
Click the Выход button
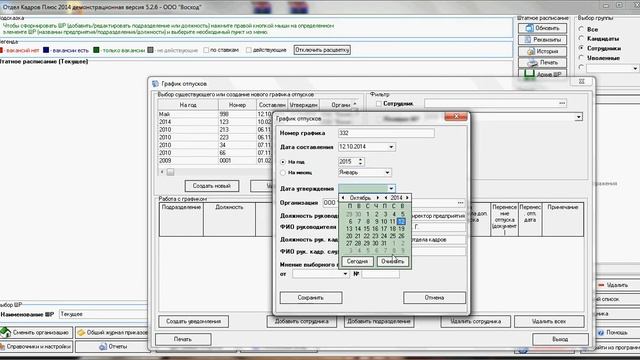560,339
